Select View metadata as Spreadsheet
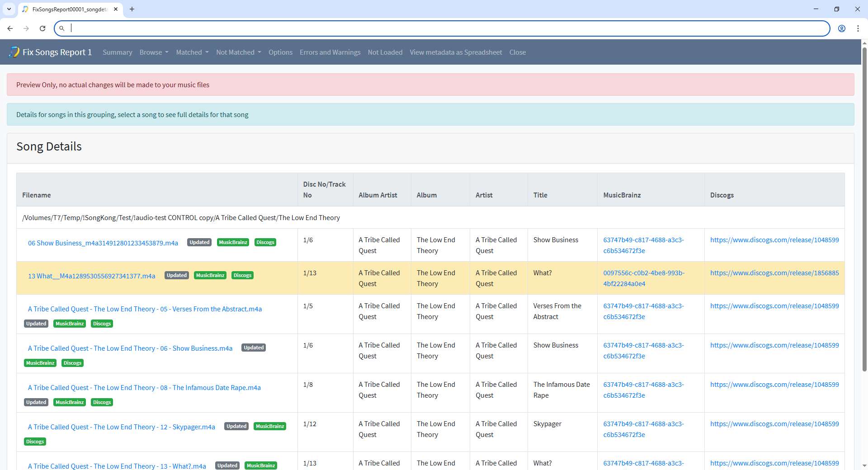Screen dimensions: 868x470 (456, 52)
